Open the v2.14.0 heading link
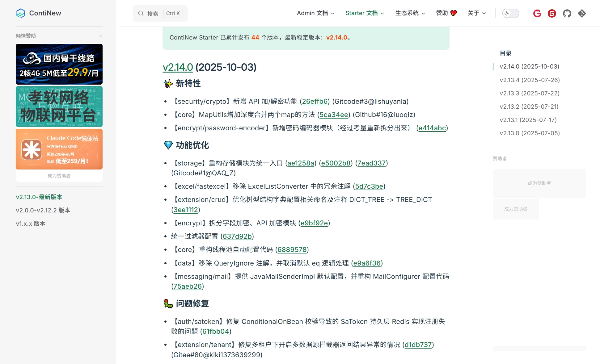600x364 pixels. [178, 67]
